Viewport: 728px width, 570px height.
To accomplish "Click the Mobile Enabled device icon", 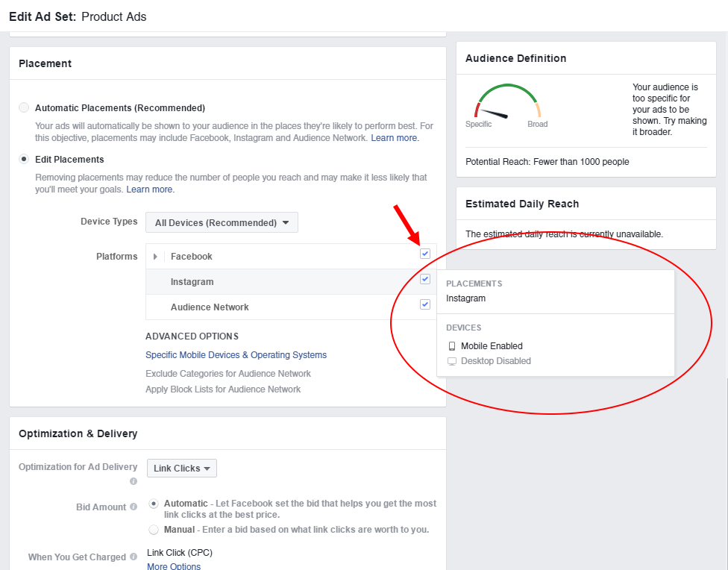I will click(452, 346).
